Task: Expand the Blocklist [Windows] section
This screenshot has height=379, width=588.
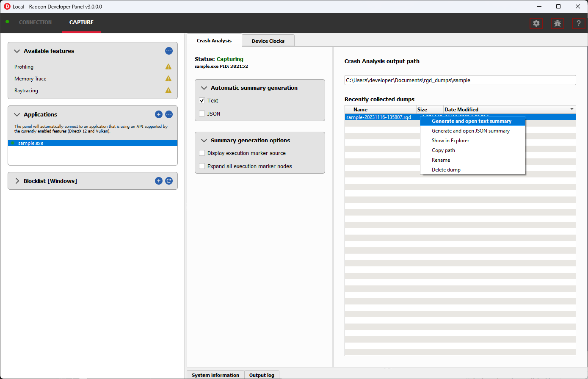Action: pyautogui.click(x=17, y=181)
